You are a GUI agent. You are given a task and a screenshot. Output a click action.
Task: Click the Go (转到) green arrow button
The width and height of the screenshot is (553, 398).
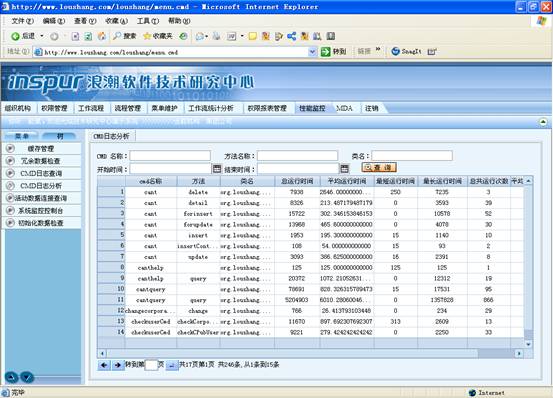click(x=333, y=52)
